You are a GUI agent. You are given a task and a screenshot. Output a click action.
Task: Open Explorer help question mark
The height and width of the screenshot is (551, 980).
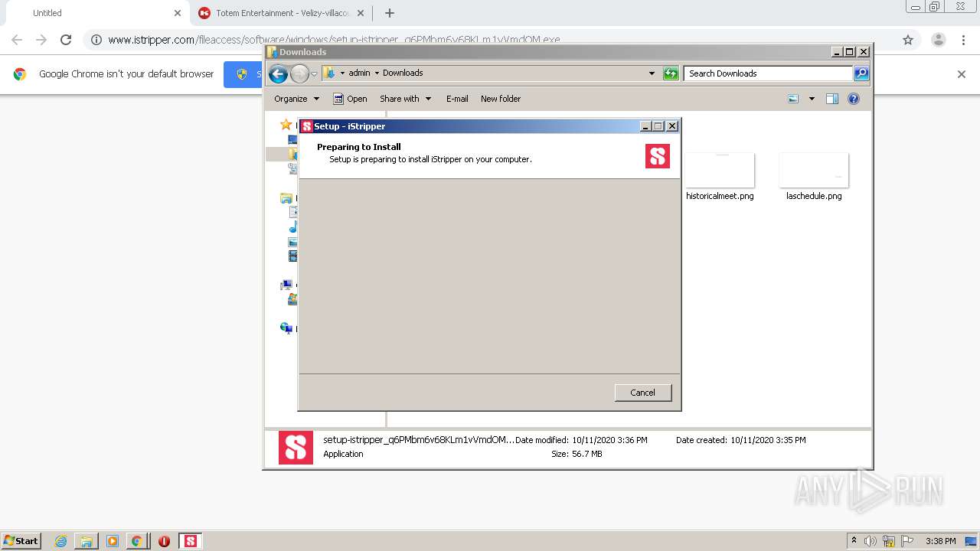point(854,99)
